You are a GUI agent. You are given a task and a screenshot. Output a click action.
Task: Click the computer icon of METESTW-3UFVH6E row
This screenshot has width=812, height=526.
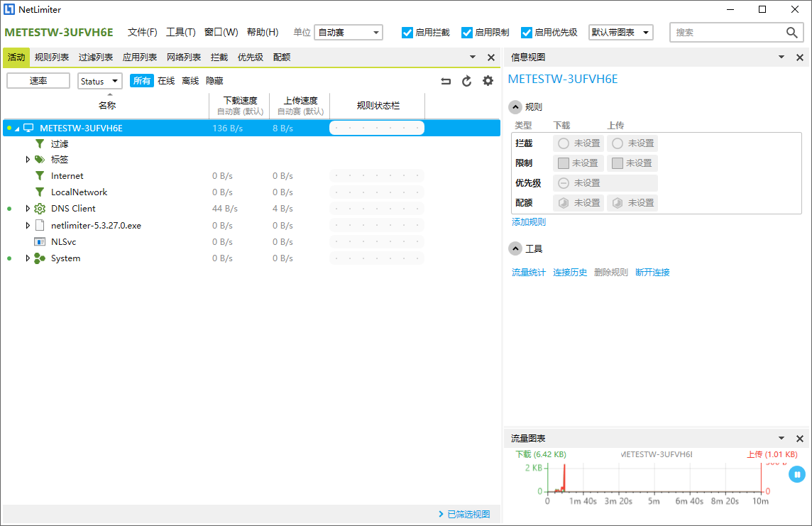(x=28, y=128)
